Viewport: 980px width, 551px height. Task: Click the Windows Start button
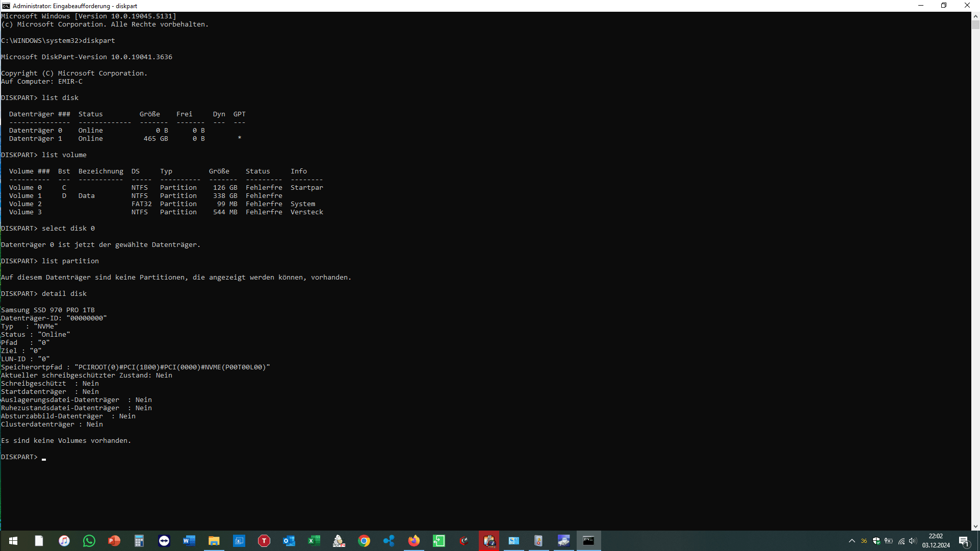click(x=13, y=541)
